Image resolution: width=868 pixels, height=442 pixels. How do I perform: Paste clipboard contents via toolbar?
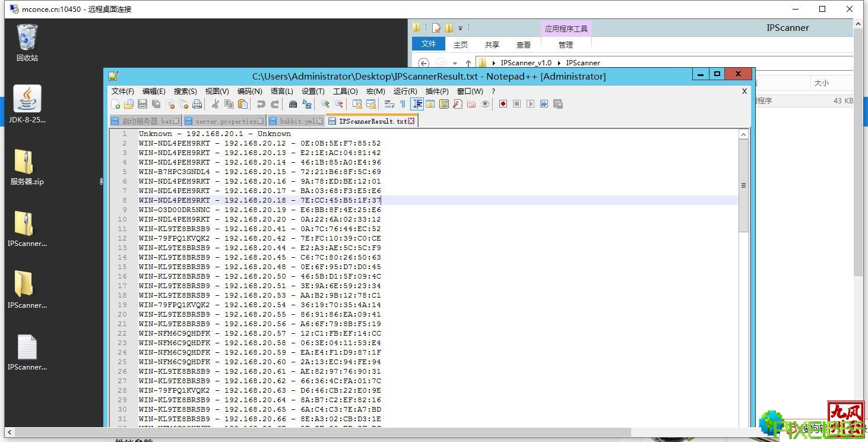[243, 104]
